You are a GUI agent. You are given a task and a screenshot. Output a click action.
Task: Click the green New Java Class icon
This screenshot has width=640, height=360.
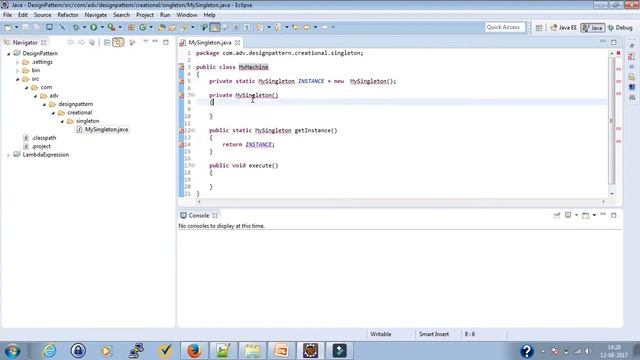pos(142,27)
